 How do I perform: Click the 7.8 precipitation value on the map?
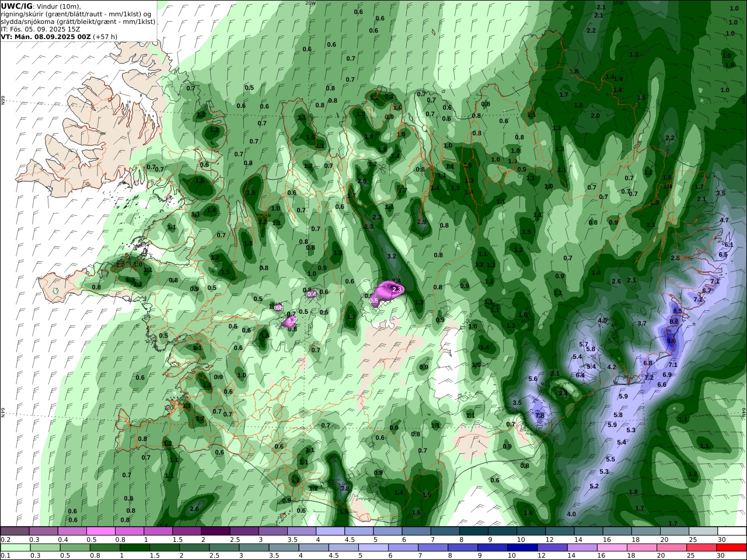[540, 416]
